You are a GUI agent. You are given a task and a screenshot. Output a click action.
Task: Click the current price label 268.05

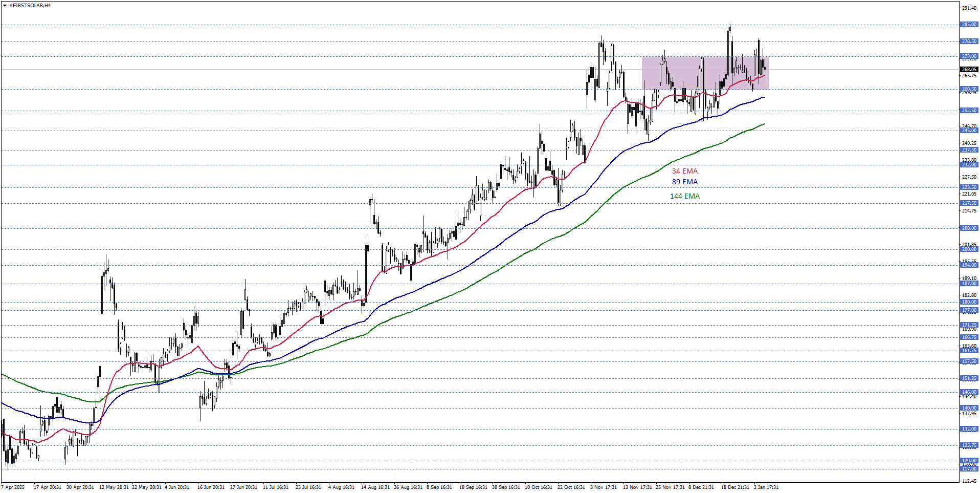point(969,69)
